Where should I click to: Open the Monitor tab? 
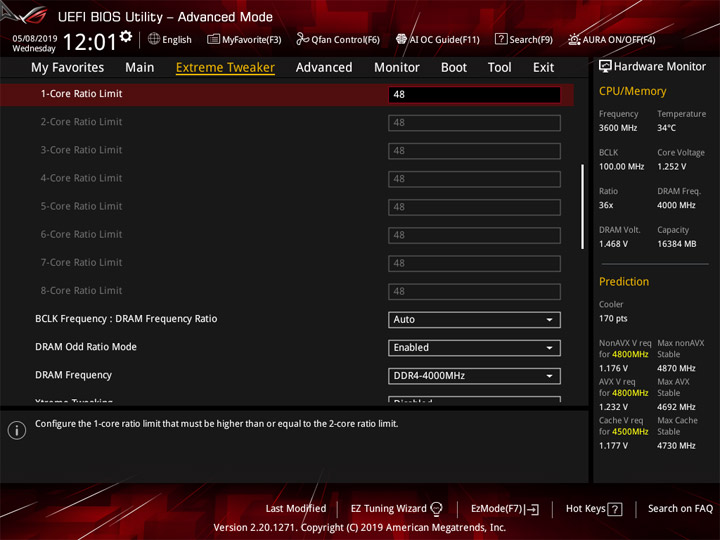click(x=397, y=68)
